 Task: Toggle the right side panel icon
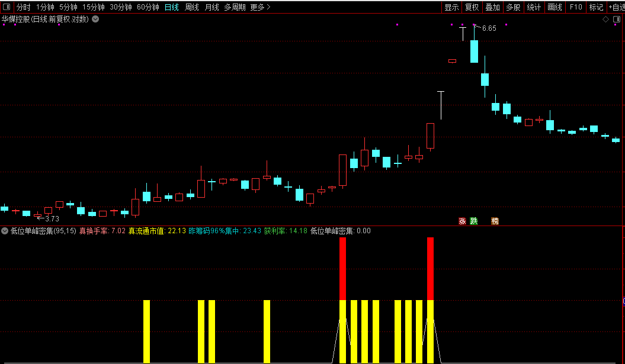click(x=617, y=19)
